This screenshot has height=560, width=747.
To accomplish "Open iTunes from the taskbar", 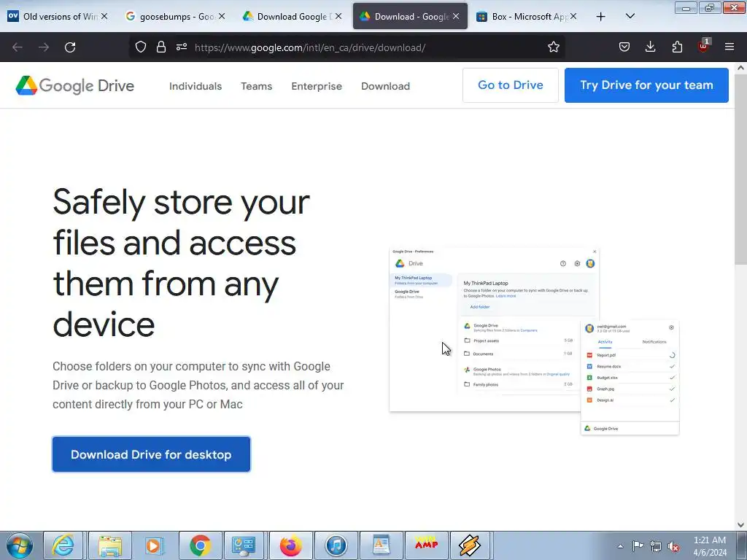I will (x=336, y=545).
